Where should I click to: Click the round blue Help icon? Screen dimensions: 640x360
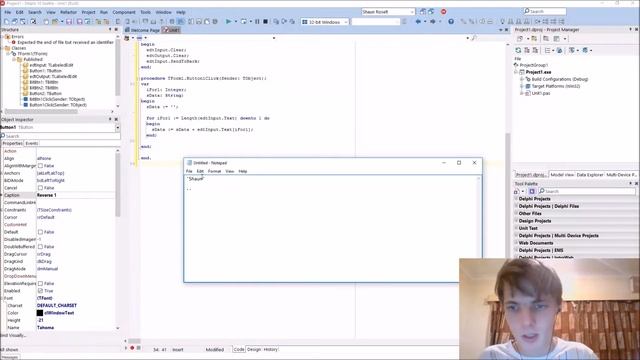[x=451, y=22]
